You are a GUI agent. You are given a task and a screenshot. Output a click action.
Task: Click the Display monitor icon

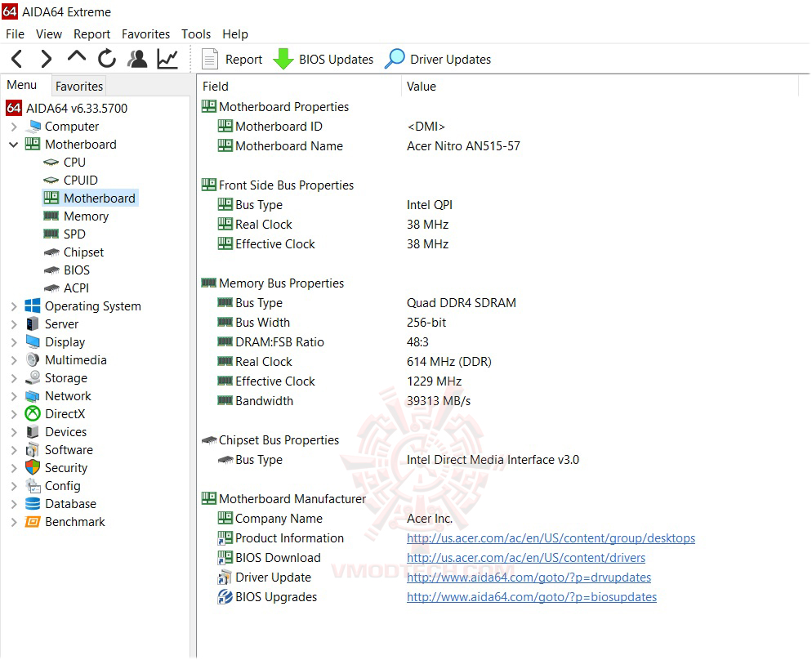pos(33,342)
